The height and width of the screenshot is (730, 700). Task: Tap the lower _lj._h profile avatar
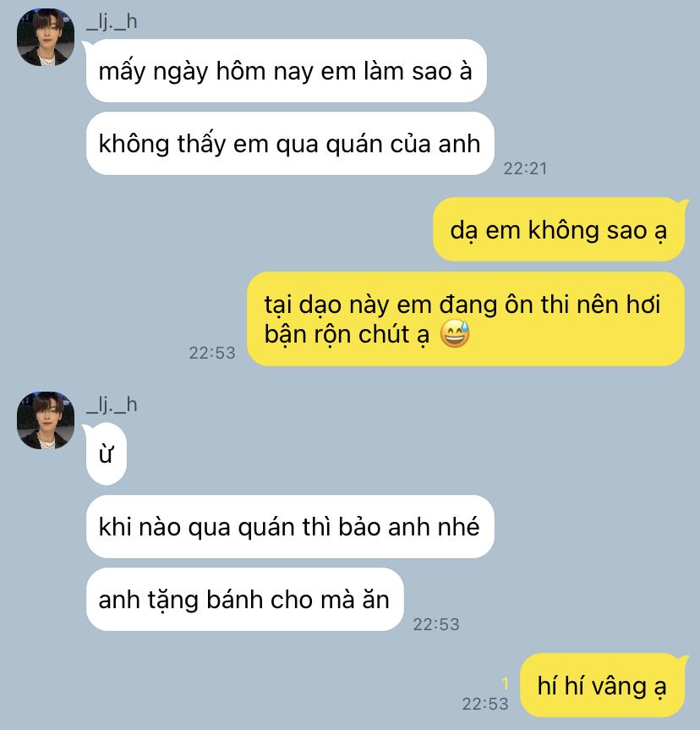(x=46, y=420)
